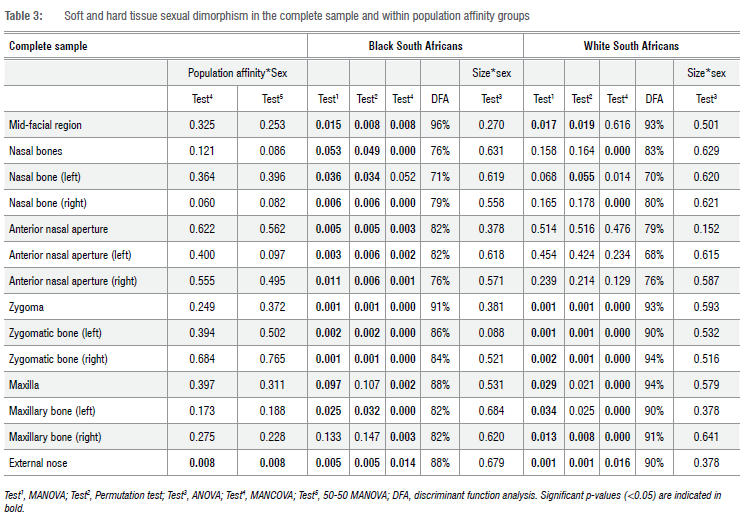This screenshot has height=522, width=747.
Task: Select the "Nasal bones" row label
Action: 36,151
